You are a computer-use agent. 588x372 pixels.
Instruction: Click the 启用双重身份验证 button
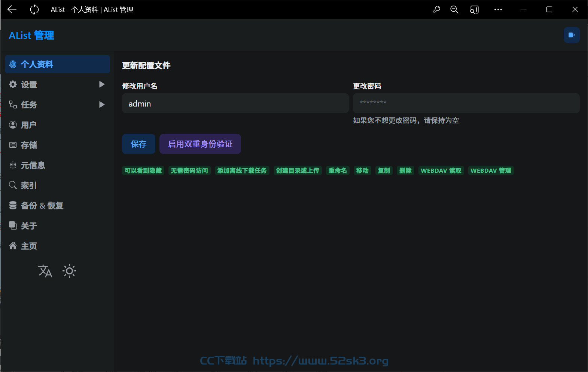200,144
